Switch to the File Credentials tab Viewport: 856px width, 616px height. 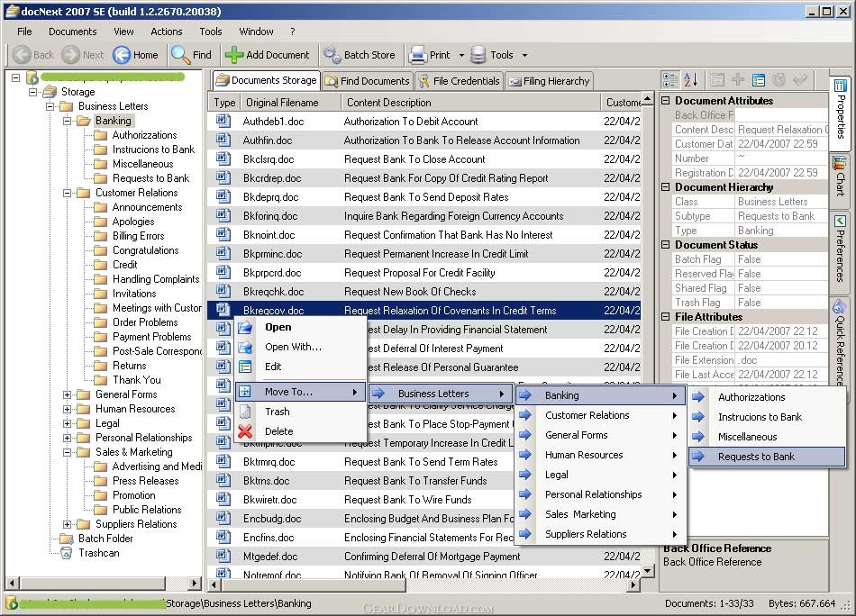click(460, 81)
